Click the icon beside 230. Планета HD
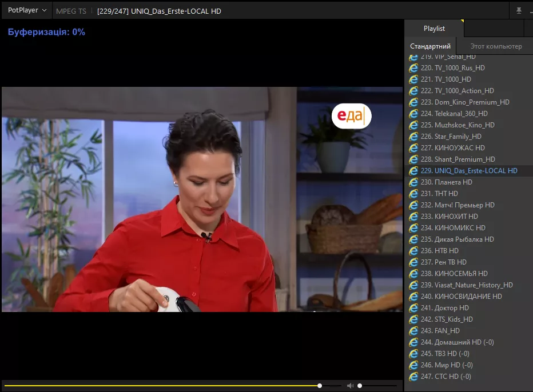Viewport: 533px width, 392px height. coord(413,182)
